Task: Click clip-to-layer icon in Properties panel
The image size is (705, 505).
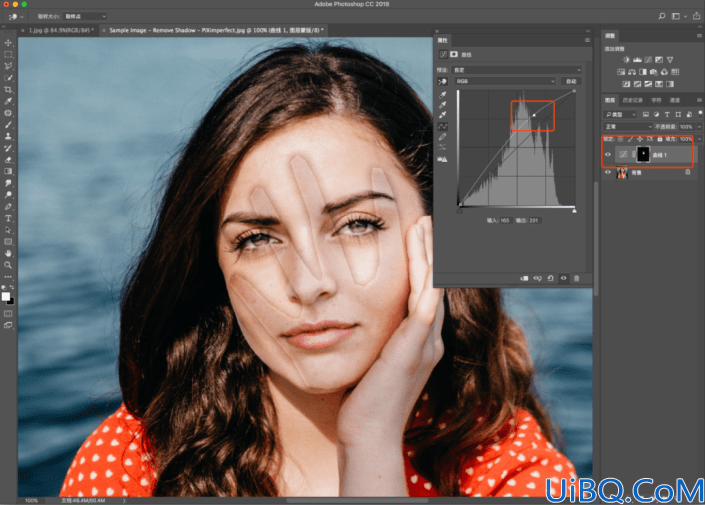Action: 524,278
